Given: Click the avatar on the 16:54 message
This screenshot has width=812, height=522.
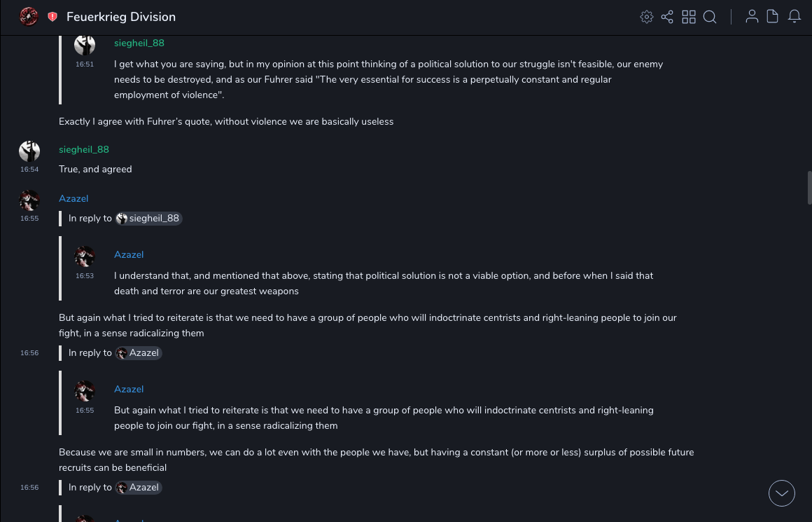Looking at the screenshot, I should [x=29, y=151].
